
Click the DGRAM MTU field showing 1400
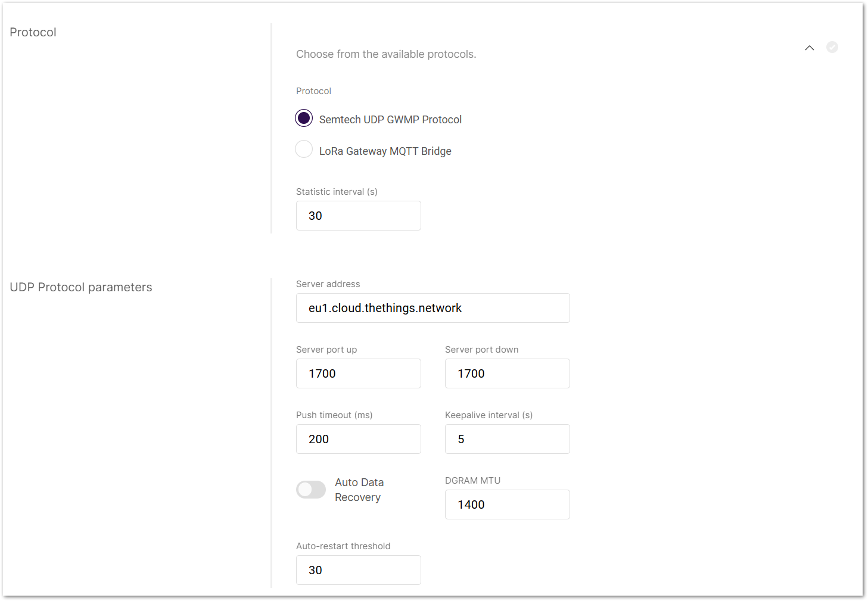coord(507,505)
